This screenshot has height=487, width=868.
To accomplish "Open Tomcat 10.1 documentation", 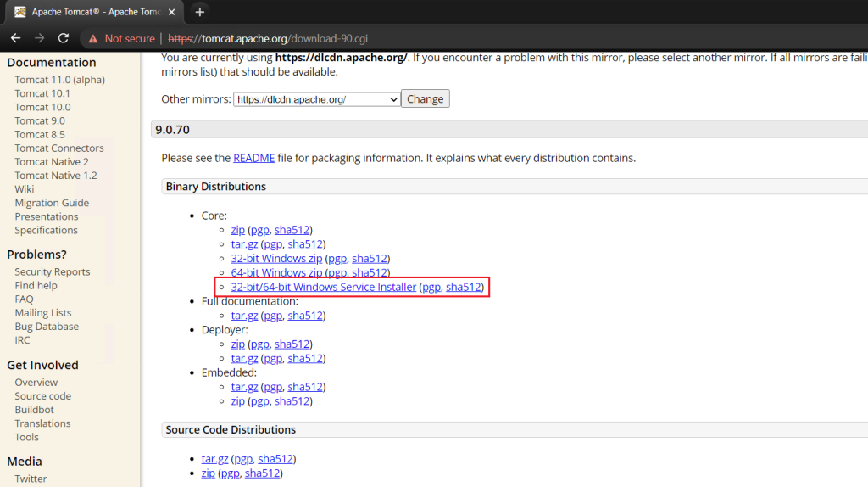I will point(42,93).
